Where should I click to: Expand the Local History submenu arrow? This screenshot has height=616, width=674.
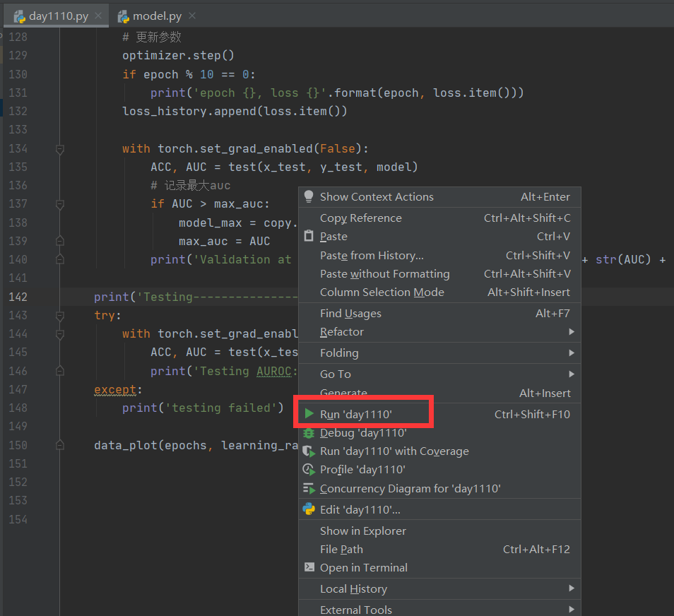[572, 588]
